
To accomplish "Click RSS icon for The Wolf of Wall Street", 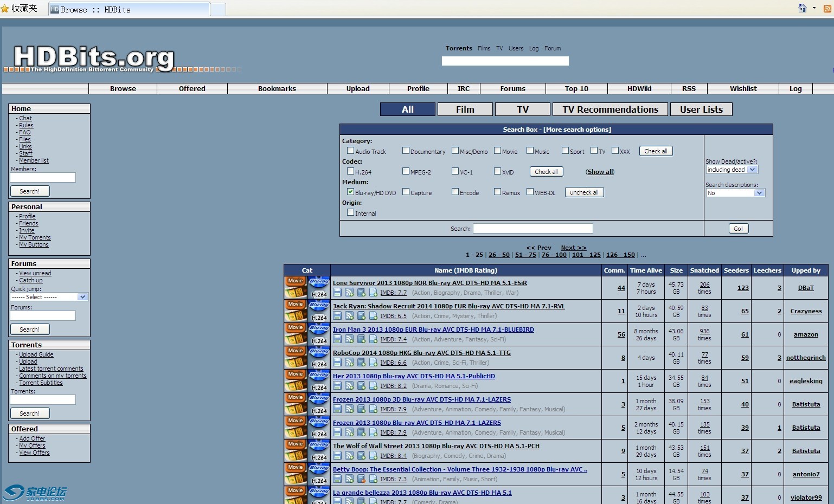I will click(349, 456).
